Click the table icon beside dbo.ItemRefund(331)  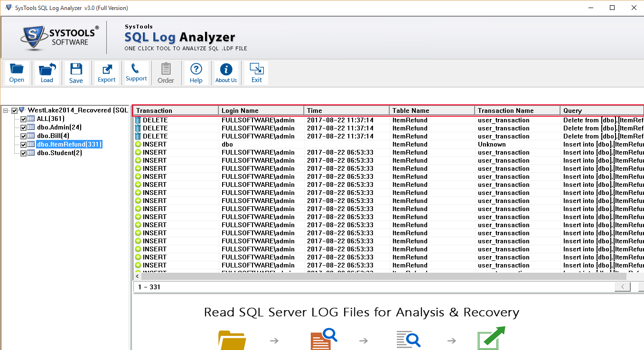tap(31, 144)
